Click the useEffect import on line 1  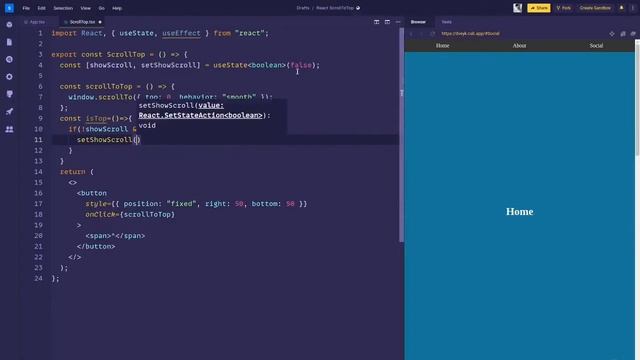pyautogui.click(x=181, y=33)
